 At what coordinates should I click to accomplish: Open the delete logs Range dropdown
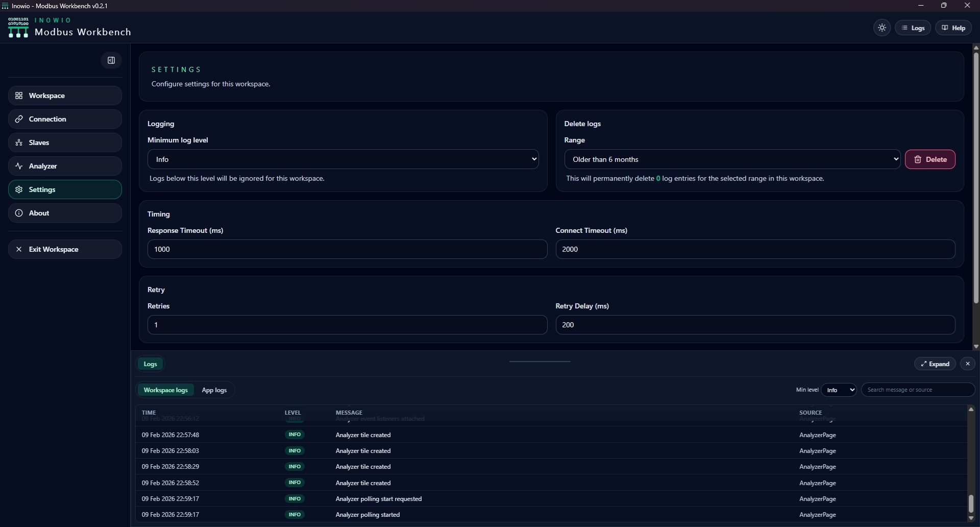[x=732, y=159]
